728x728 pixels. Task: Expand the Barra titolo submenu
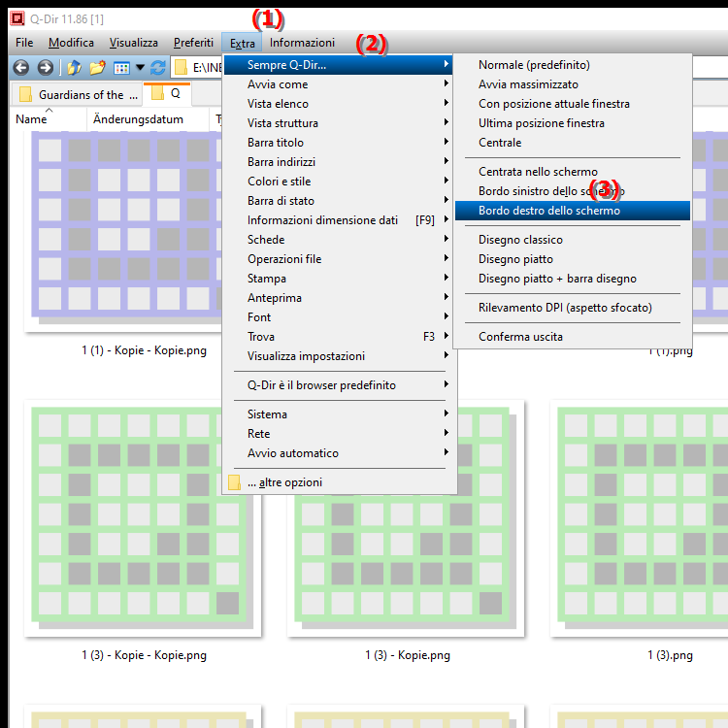pos(339,143)
